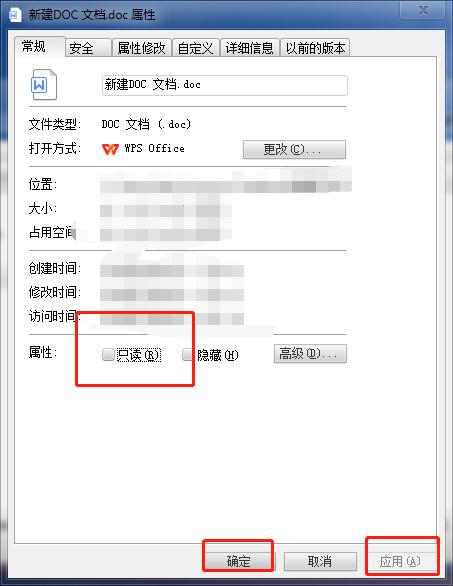Click the 应用(A) button

(400, 561)
